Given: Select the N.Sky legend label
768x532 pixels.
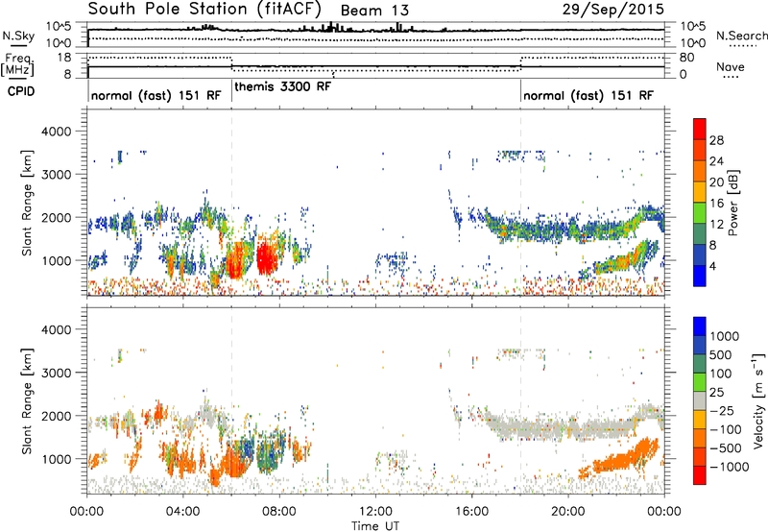Looking at the screenshot, I should [18, 36].
